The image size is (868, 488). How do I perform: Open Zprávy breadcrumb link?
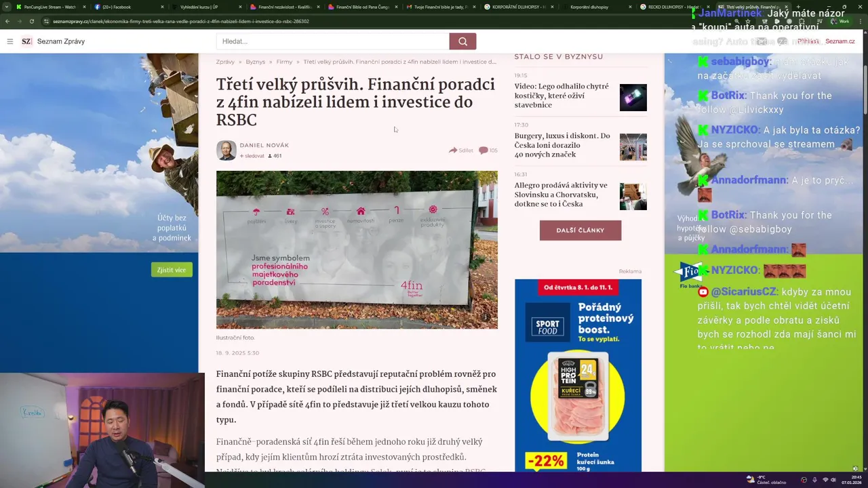coord(225,62)
